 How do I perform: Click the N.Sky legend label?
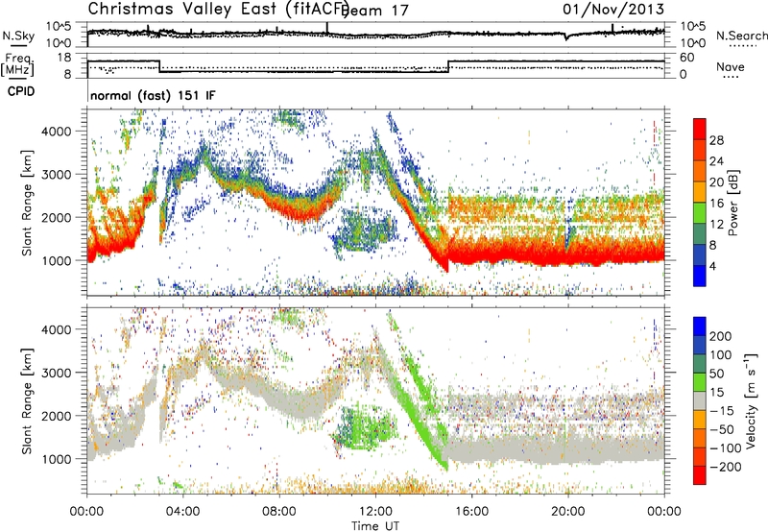(x=18, y=36)
